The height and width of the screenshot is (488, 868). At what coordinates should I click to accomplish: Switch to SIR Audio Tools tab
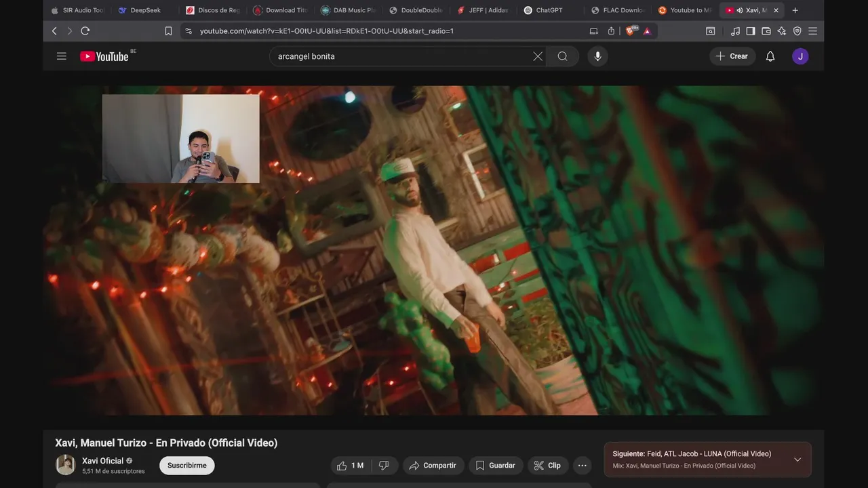click(x=79, y=10)
